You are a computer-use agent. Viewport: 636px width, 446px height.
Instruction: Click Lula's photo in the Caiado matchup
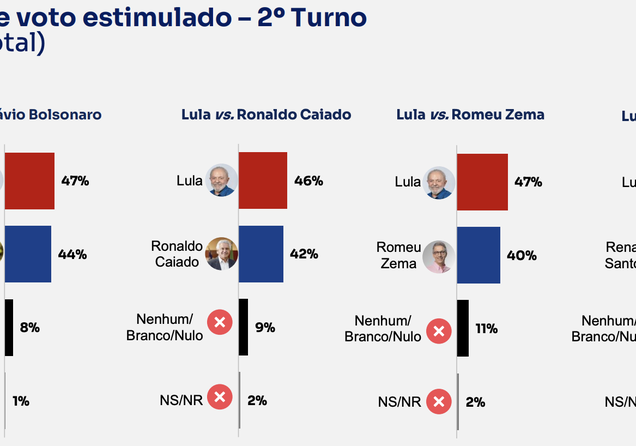[221, 180]
